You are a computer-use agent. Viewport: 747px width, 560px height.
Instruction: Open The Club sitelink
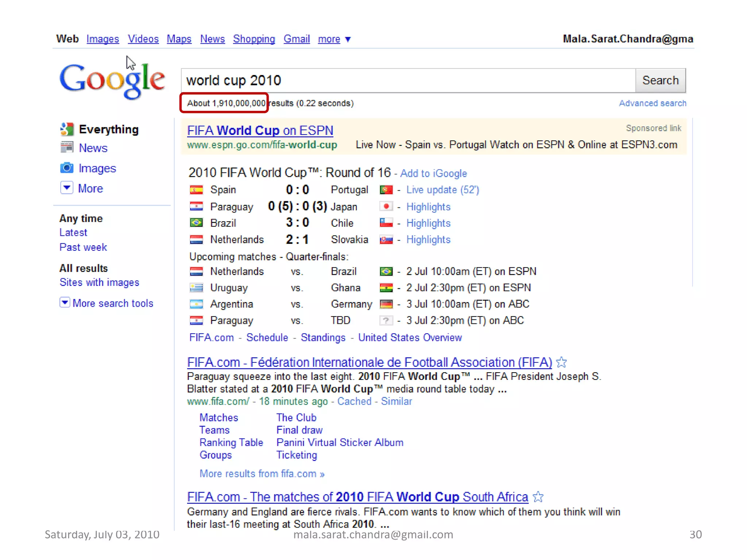coord(296,417)
